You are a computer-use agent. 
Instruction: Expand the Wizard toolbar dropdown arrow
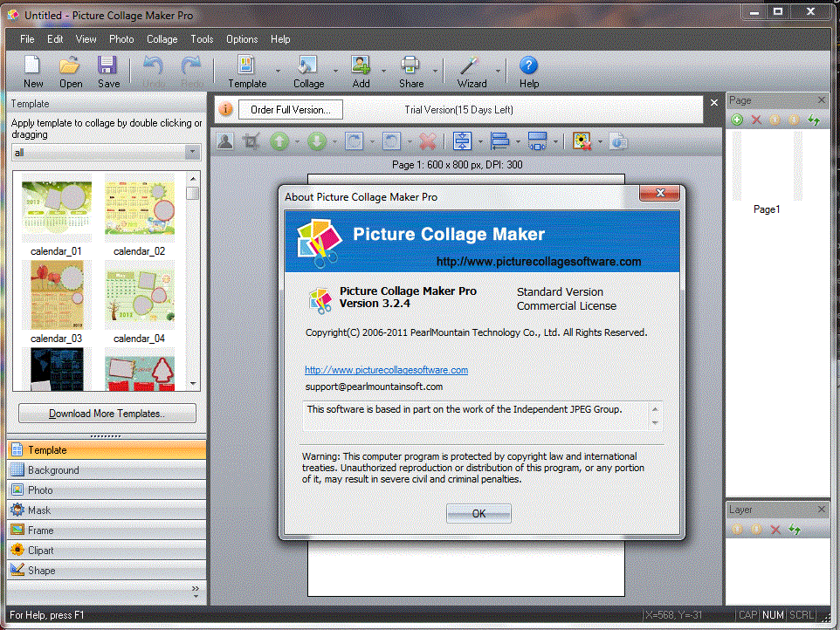tap(498, 71)
